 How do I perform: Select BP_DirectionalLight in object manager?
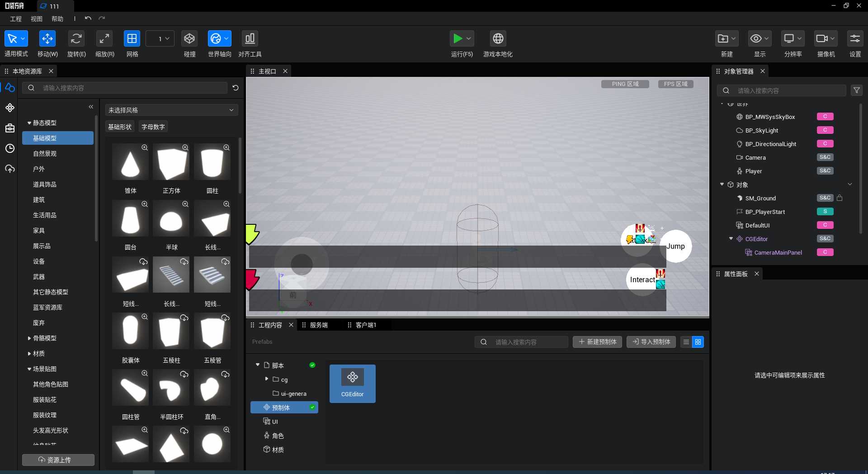(x=771, y=144)
